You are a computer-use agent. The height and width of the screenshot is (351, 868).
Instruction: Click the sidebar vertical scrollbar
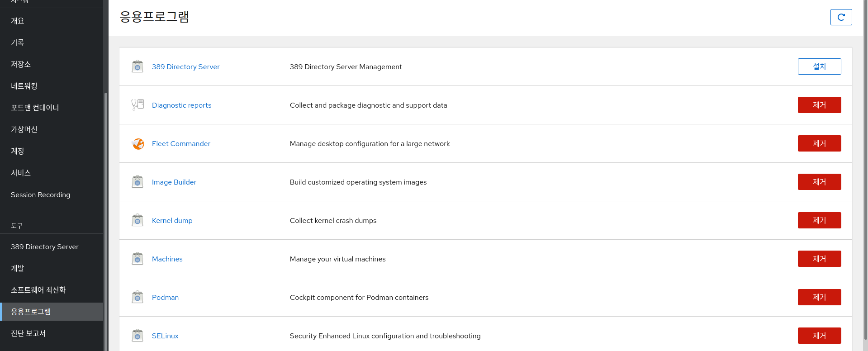pyautogui.click(x=106, y=222)
